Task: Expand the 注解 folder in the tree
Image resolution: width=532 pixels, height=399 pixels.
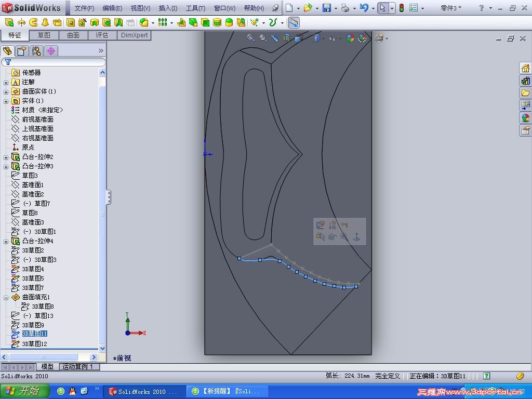Action: click(6, 82)
